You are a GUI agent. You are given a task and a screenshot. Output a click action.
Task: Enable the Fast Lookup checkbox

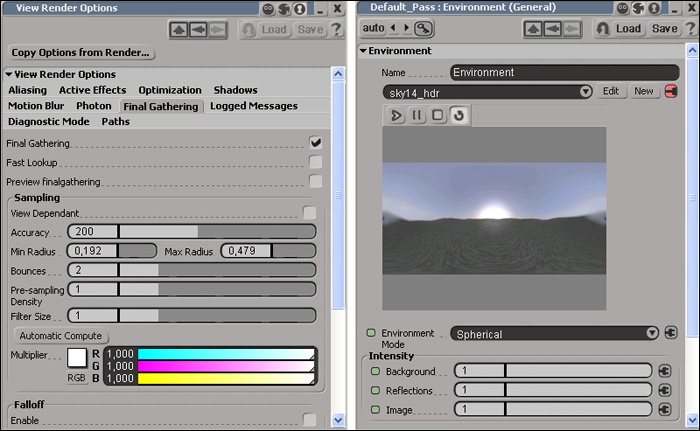tap(316, 162)
